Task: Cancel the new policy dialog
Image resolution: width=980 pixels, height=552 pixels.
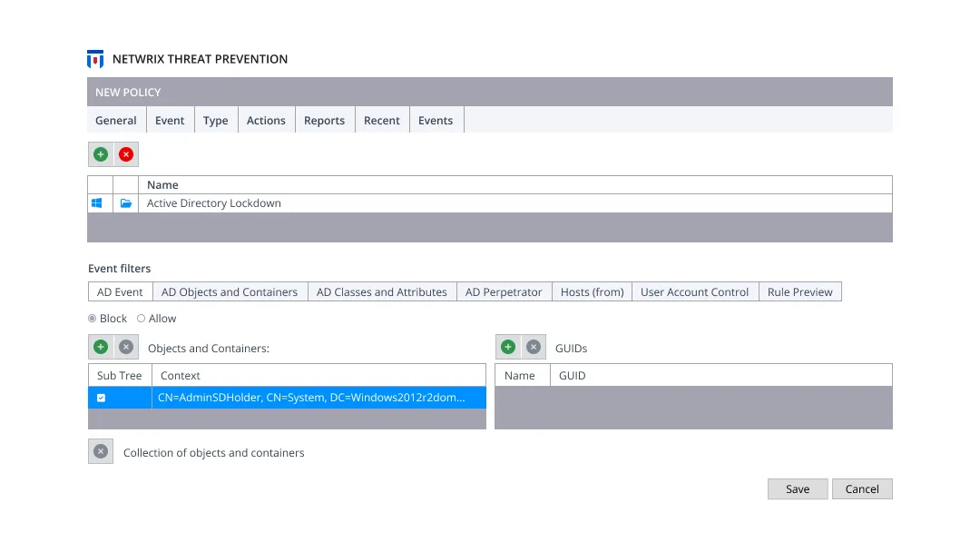Action: pyautogui.click(x=862, y=488)
